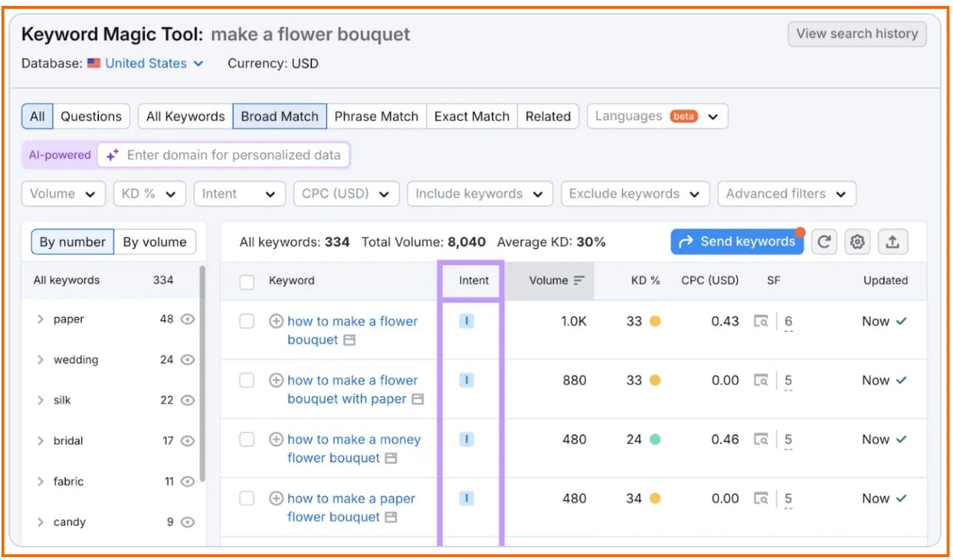Open SERP view icon for 'how to make a money flower bouquet'

[x=392, y=458]
